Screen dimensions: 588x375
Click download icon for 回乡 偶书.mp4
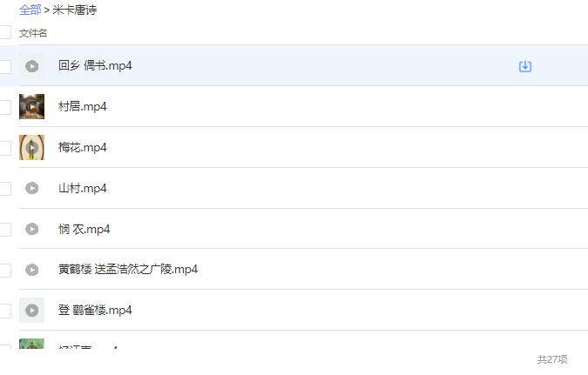tap(525, 66)
